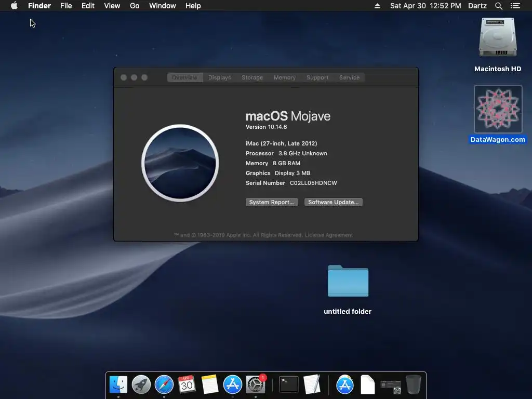Open the File menu
The image size is (532, 399).
point(66,6)
